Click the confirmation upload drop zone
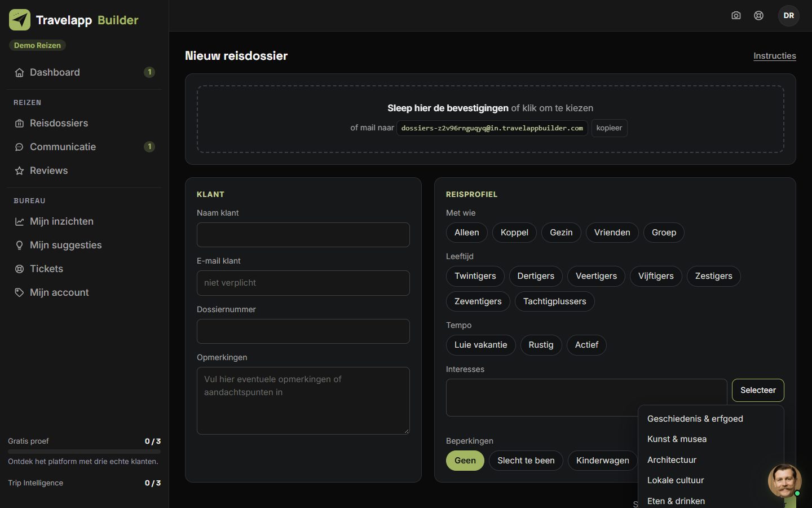812x508 pixels. click(491, 119)
